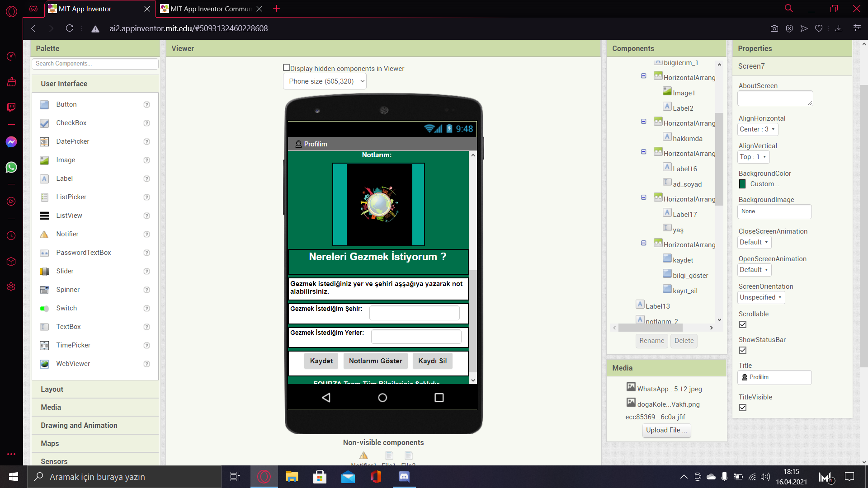The height and width of the screenshot is (488, 868).
Task: Click the Image component icon in palette
Action: pos(45,160)
